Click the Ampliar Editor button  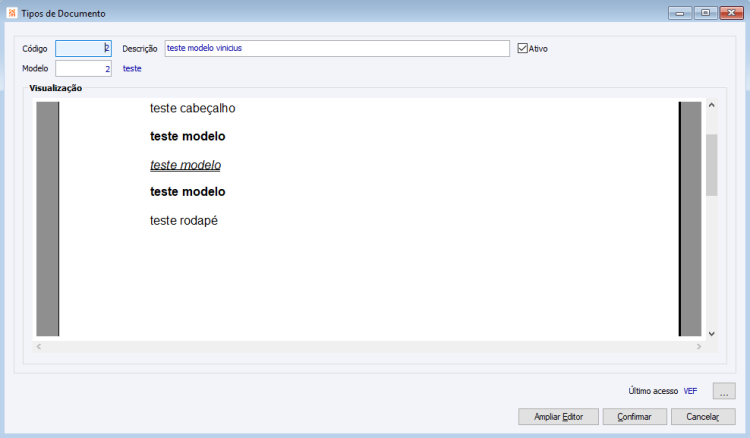[x=558, y=416]
